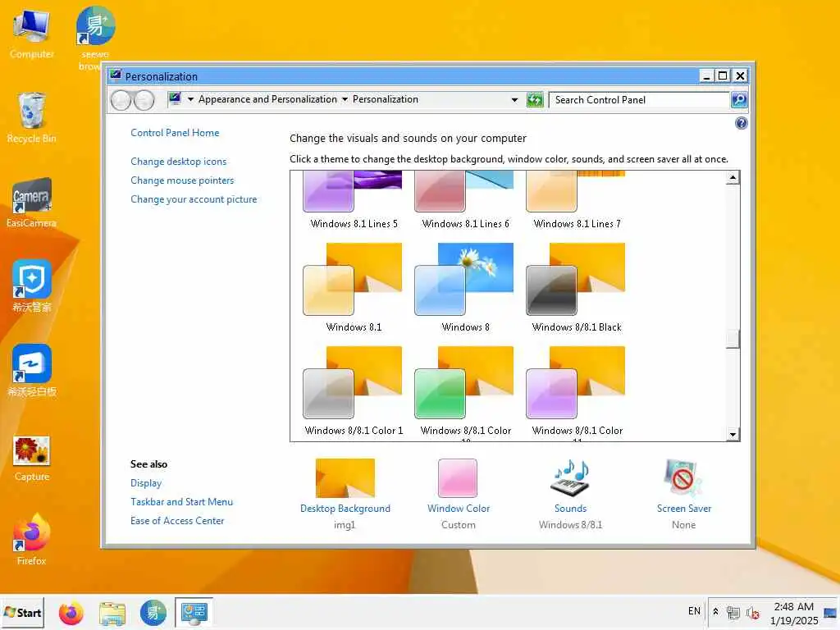The width and height of the screenshot is (840, 630).
Task: Click the EN language indicator
Action: [694, 611]
